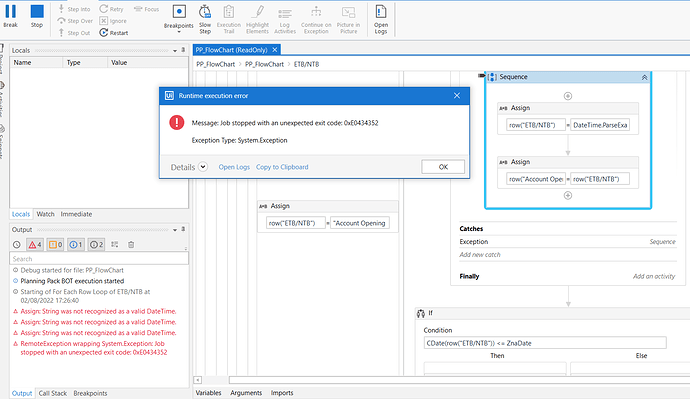Click the Focus toolbar button
Viewport: 690px width, 399px height.
coord(146,9)
